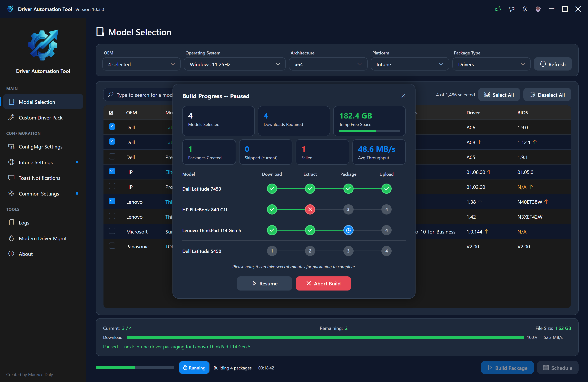
Task: Click the Driver update arrow next to 1.0.144
Action: click(487, 231)
